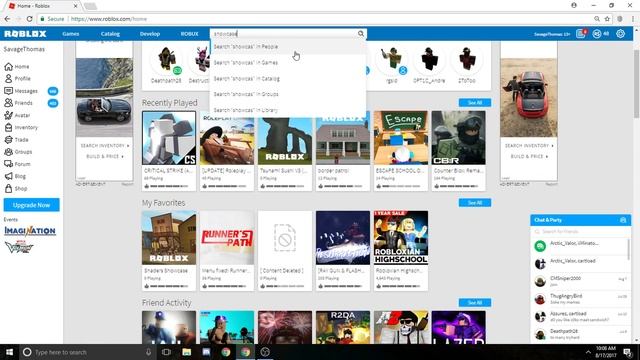
Task: Bookmark the page with the star icon
Action: [607, 19]
